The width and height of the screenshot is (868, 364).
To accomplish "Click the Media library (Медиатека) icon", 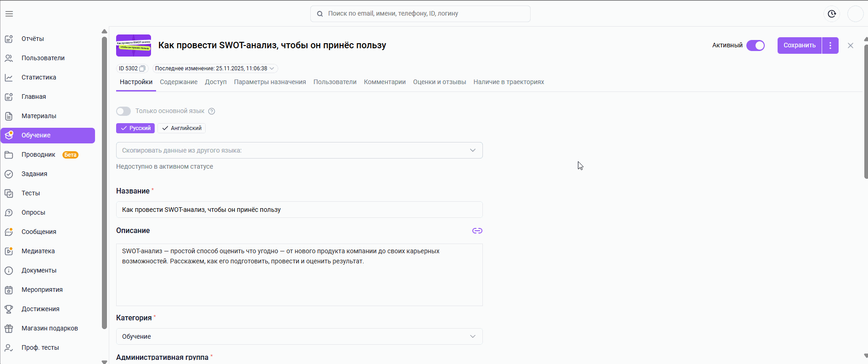I will point(9,251).
